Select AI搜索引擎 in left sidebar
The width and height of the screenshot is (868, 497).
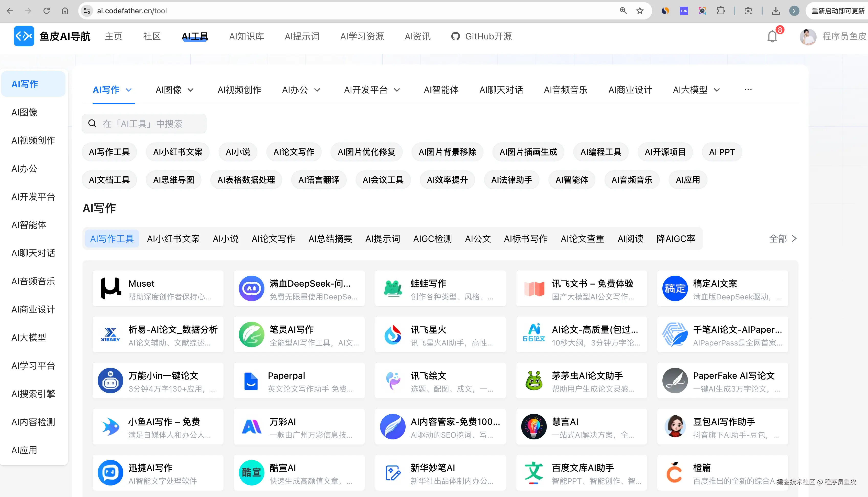point(33,394)
